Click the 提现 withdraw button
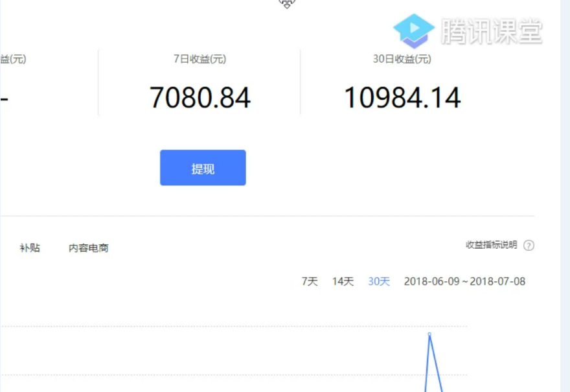 pyautogui.click(x=203, y=168)
